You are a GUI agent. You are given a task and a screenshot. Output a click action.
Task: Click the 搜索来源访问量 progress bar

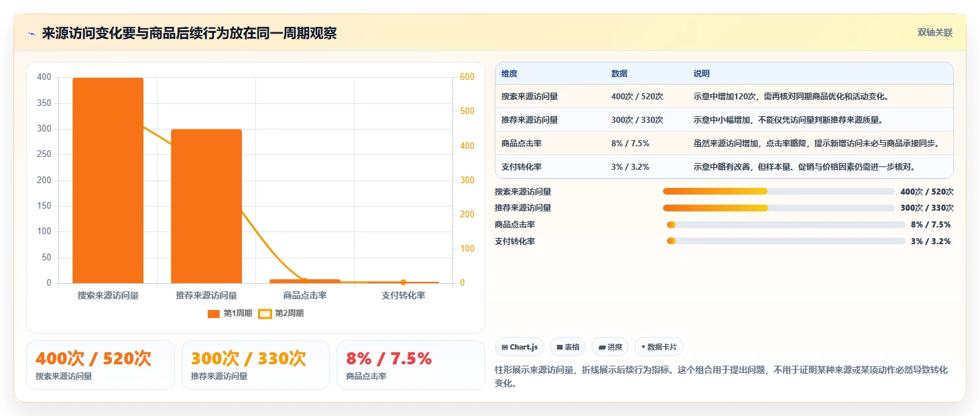point(778,191)
